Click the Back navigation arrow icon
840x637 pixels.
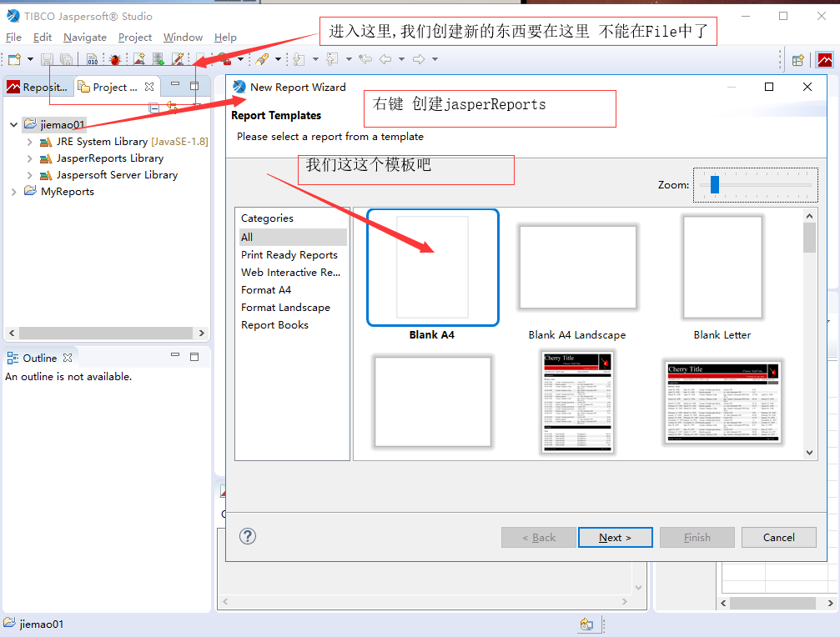385,59
